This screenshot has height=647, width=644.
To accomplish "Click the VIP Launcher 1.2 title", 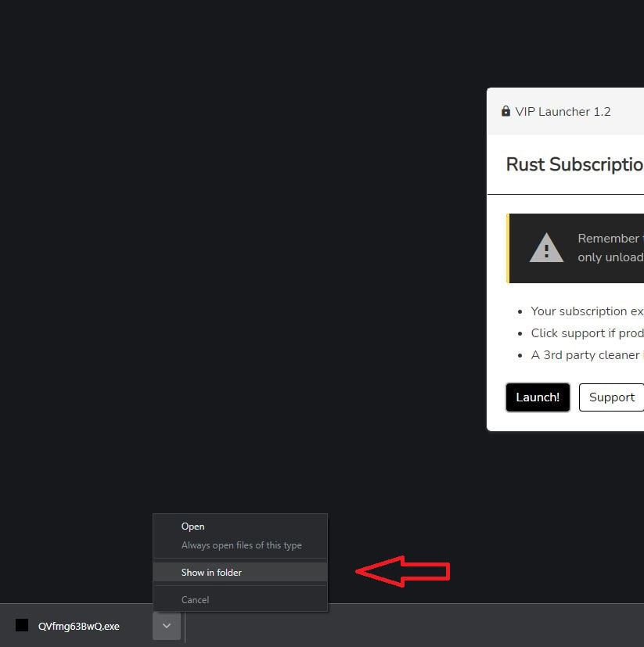I will point(563,111).
